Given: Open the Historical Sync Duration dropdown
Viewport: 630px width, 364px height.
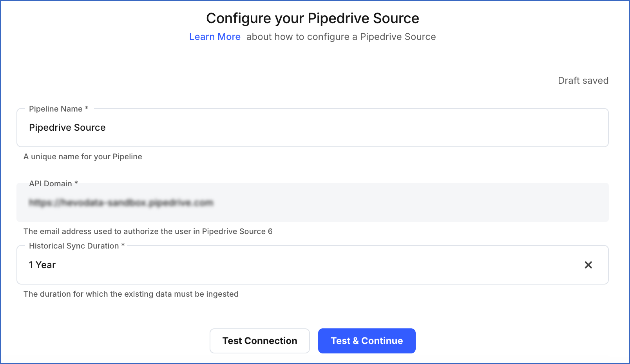Looking at the screenshot, I should coord(274,265).
